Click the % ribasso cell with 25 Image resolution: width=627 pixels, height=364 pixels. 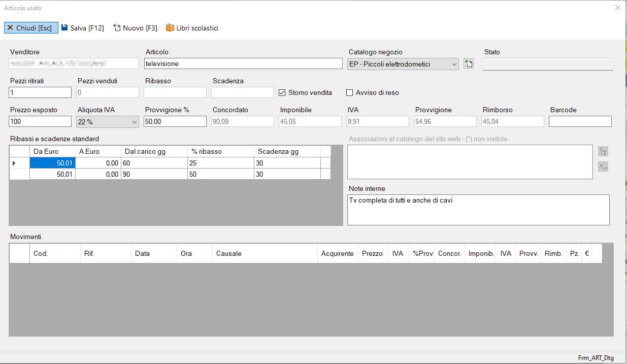pyautogui.click(x=221, y=163)
